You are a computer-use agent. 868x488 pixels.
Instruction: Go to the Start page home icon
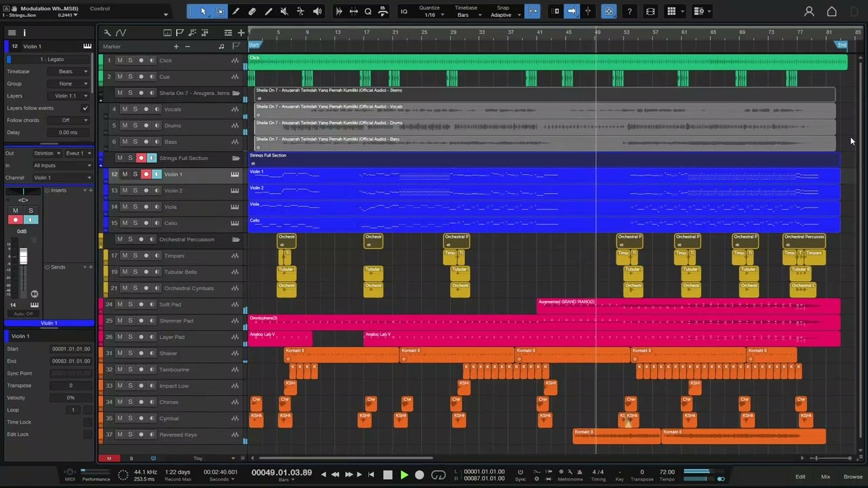(832, 11)
